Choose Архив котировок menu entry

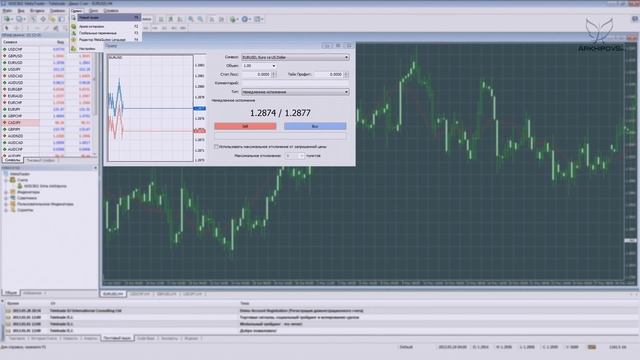point(106,27)
